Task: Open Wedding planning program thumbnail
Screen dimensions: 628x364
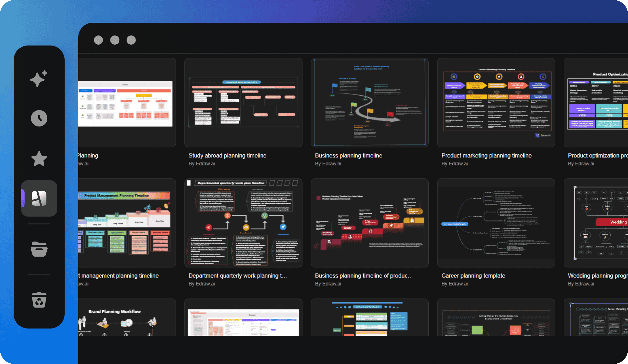Action: [596, 223]
